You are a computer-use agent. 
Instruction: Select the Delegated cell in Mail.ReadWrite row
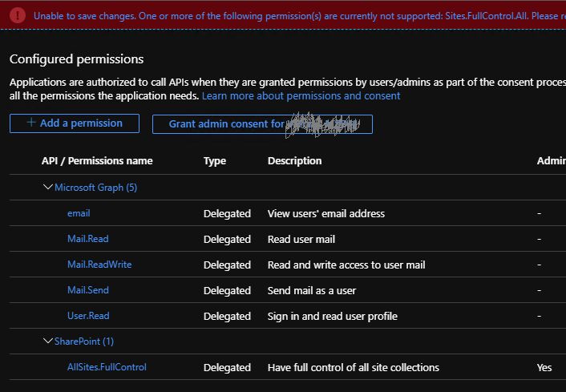(x=227, y=265)
